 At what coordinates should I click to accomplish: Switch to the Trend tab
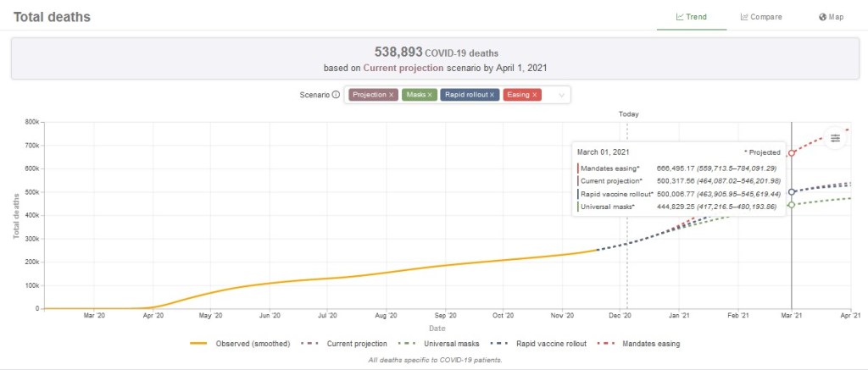tap(691, 17)
